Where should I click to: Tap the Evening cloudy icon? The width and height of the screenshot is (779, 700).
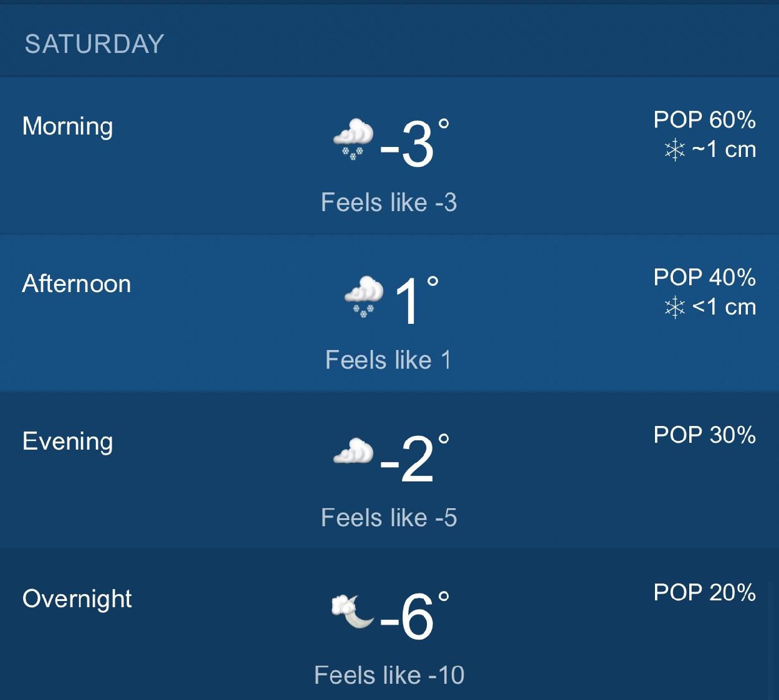[353, 452]
